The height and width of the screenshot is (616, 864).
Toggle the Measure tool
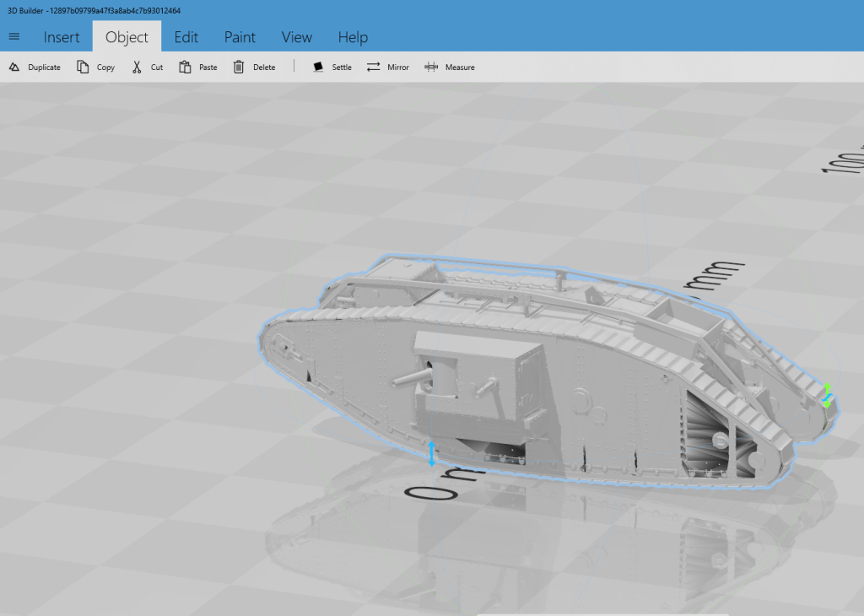pos(431,67)
